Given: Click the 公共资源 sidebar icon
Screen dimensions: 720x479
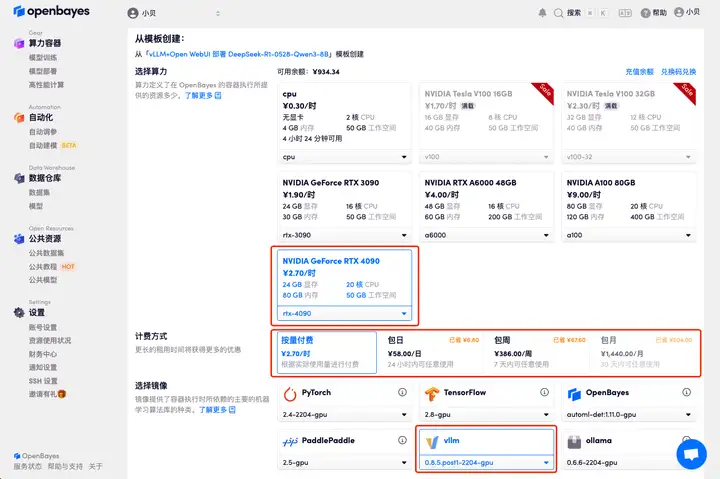Looking at the screenshot, I should [x=19, y=239].
